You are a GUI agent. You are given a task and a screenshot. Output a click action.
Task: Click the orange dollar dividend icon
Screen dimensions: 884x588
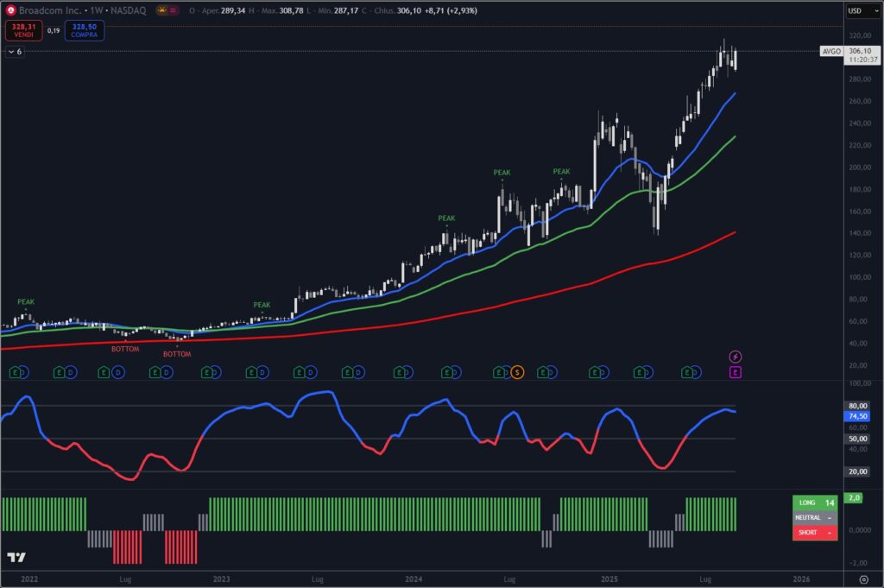[516, 372]
